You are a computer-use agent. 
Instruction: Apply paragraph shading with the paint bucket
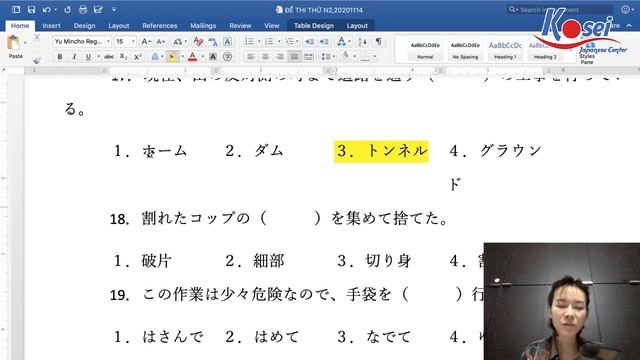pos(345,57)
